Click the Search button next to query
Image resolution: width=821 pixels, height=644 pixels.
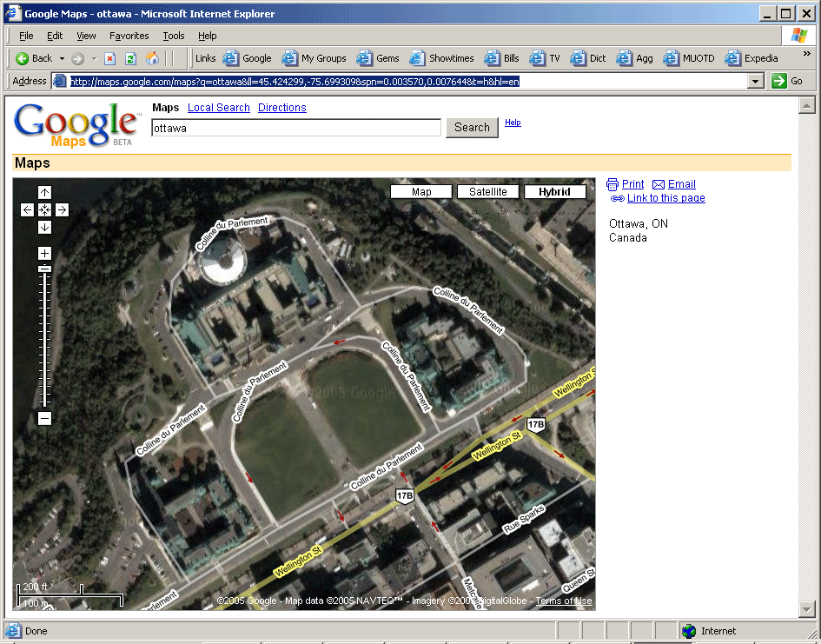[472, 127]
